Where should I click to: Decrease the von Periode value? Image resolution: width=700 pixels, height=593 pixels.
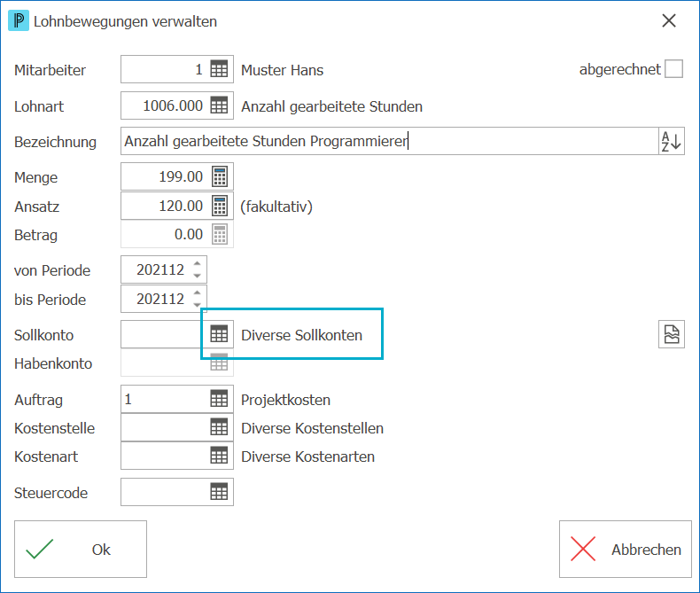[198, 276]
